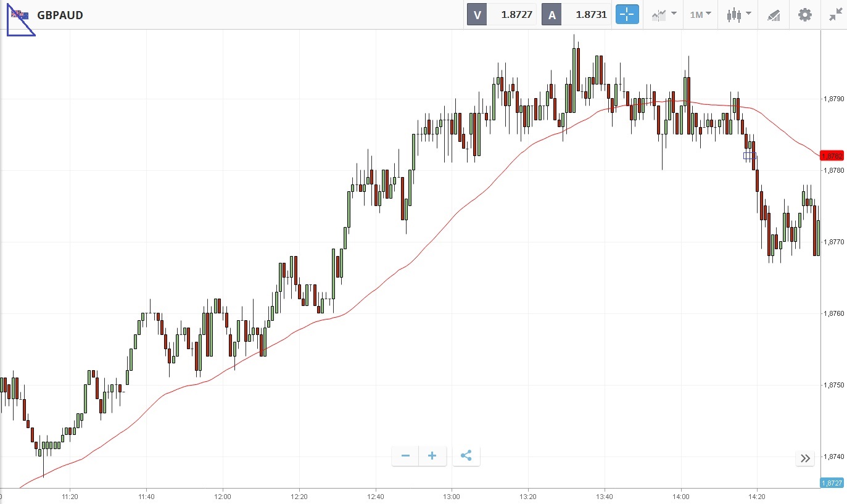
Task: Click the collapse chart arrows icon
Action: (835, 15)
